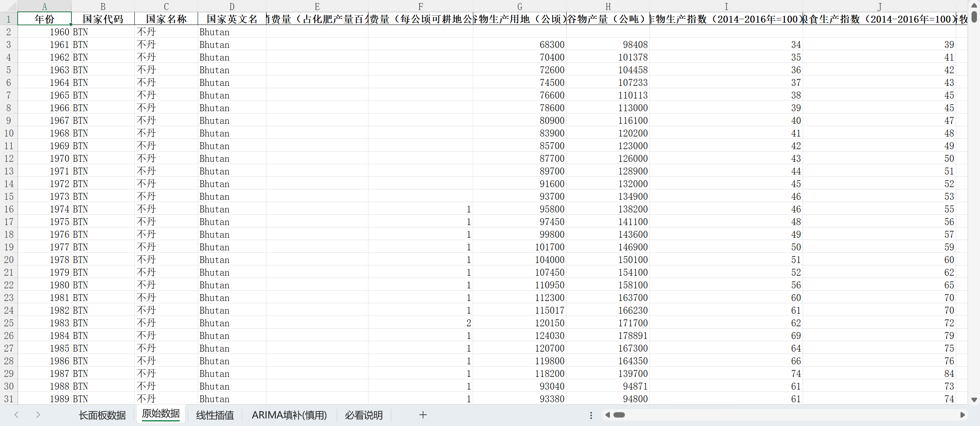Click vertical scrollbar down arrow
980x426 pixels.
point(974,400)
